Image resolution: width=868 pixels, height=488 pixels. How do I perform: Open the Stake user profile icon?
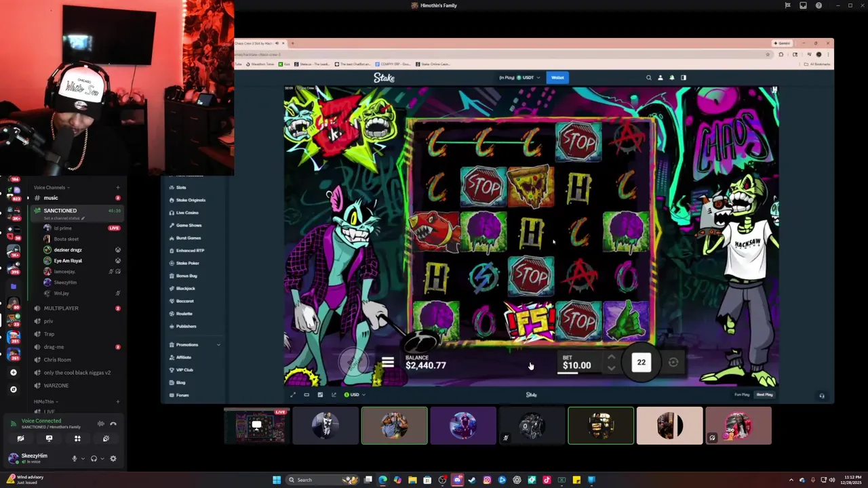click(x=660, y=78)
